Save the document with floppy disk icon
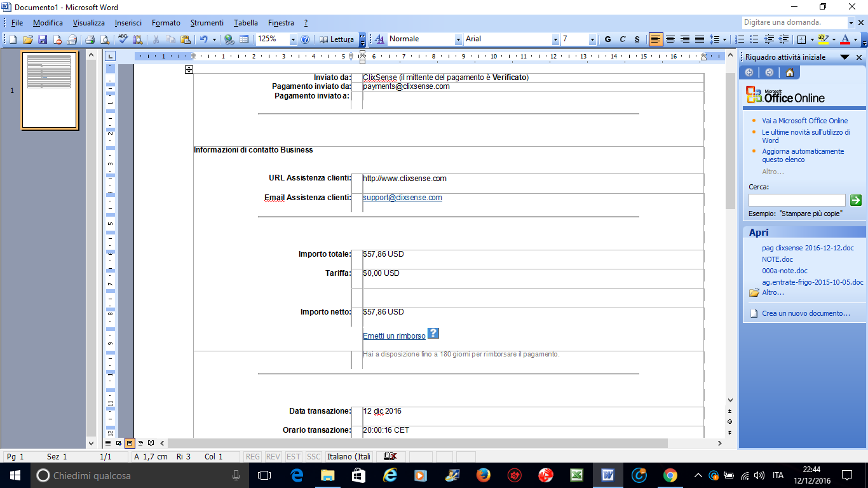Screen dimensions: 868x488 point(43,39)
